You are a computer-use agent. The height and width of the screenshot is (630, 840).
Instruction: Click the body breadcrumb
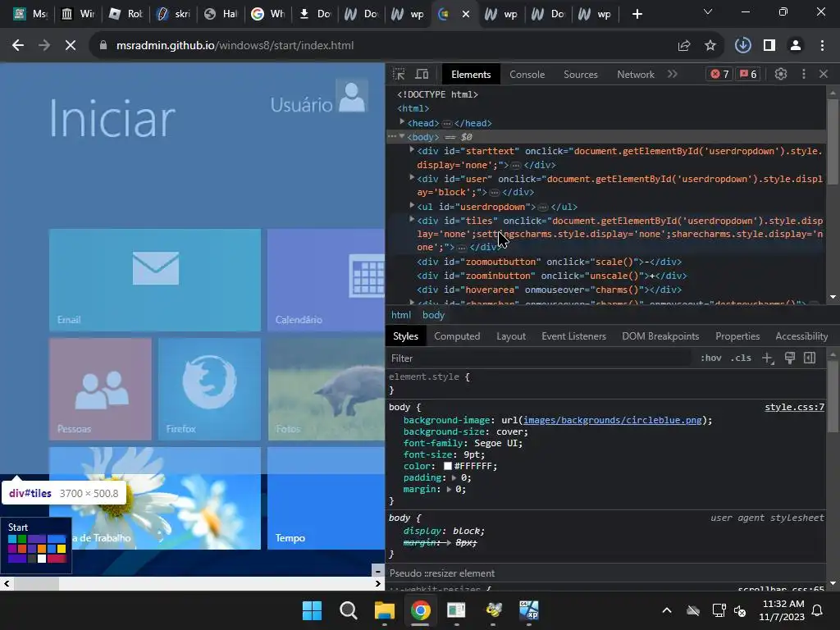pos(433,315)
